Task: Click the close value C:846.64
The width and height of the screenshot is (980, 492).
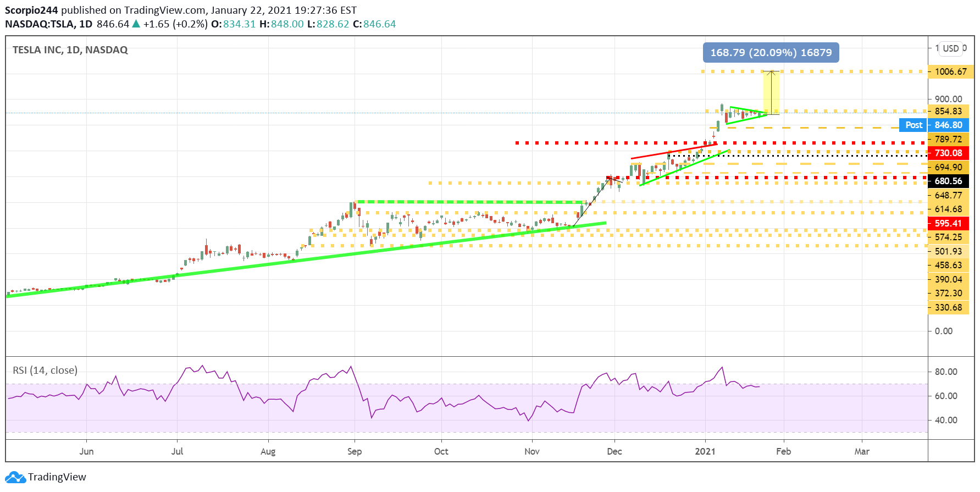Action: (374, 24)
